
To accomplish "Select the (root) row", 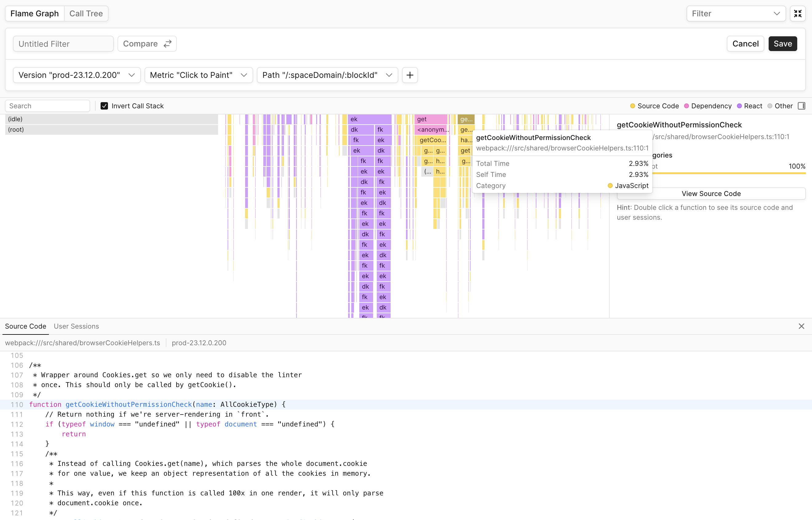I will click(x=111, y=129).
